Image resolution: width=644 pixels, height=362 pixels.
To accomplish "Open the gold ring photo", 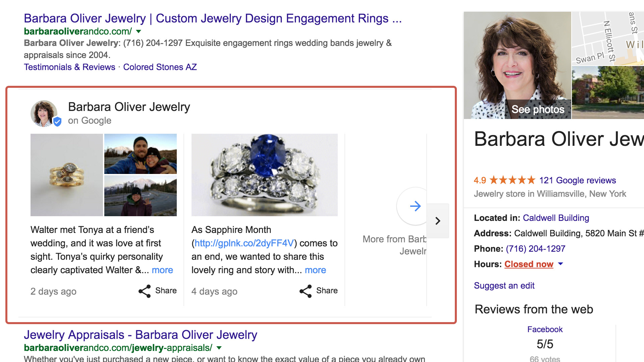I will (66, 175).
